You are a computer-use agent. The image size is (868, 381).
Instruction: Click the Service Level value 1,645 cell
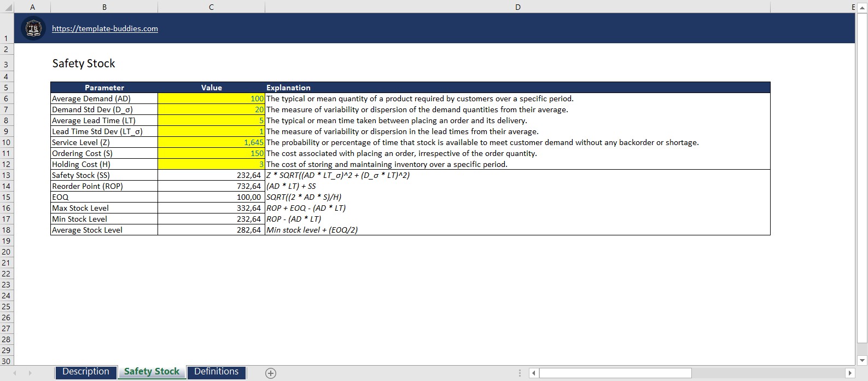211,142
